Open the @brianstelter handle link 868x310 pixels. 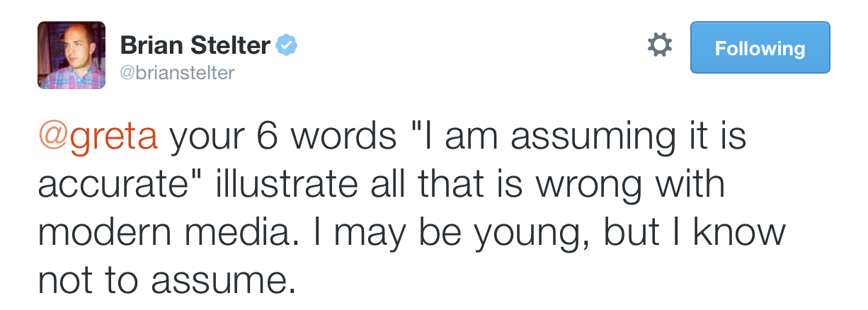(x=178, y=73)
